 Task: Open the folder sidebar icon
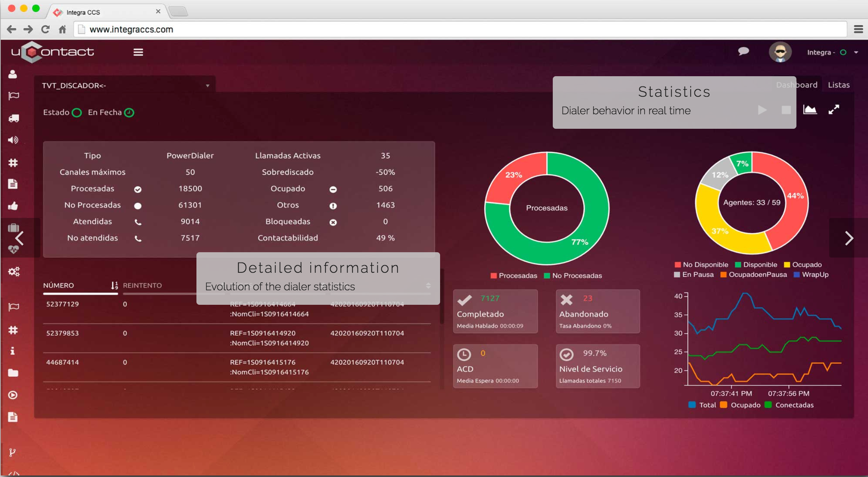[13, 373]
